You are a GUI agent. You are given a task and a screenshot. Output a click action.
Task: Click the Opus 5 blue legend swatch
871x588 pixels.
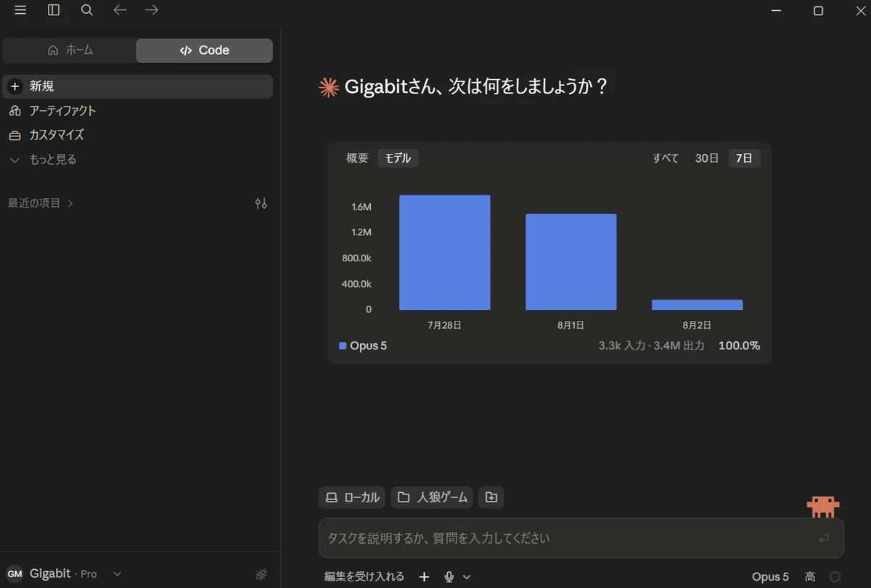coord(343,346)
